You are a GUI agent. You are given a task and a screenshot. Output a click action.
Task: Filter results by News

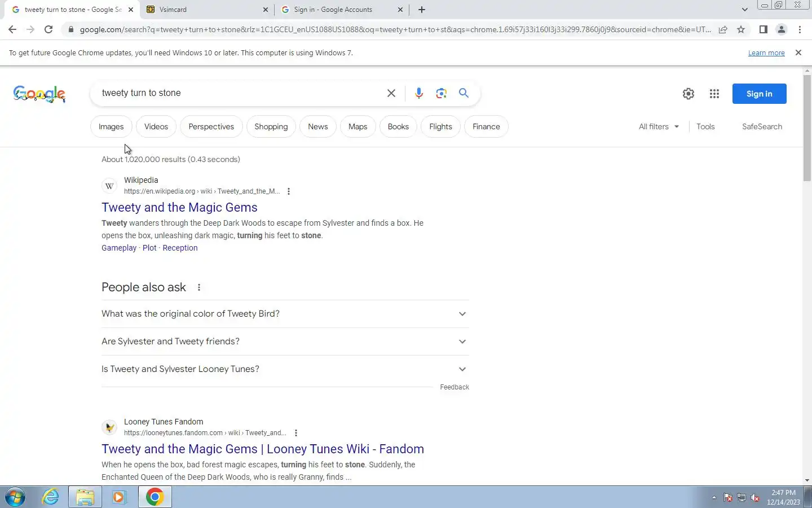[x=318, y=126]
